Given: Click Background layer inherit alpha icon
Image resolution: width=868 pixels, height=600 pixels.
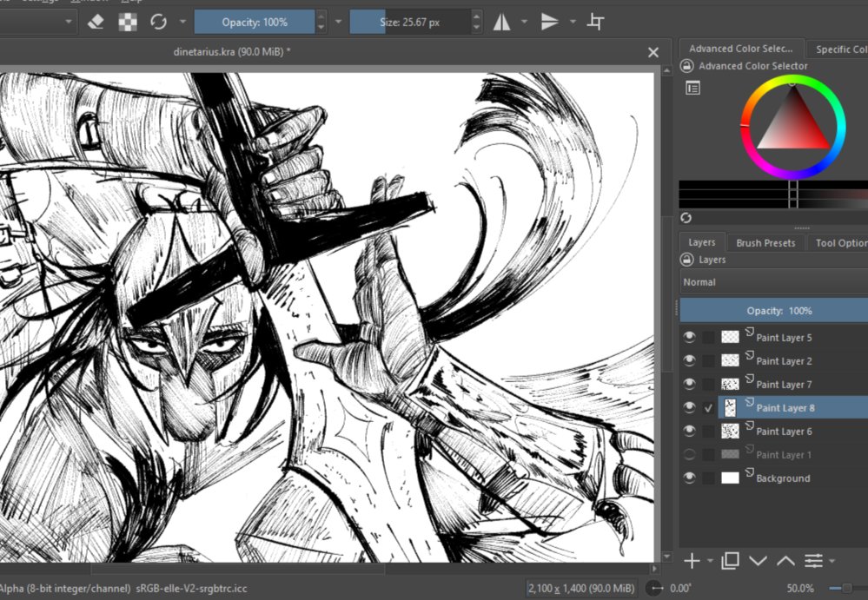Looking at the screenshot, I should click(749, 473).
